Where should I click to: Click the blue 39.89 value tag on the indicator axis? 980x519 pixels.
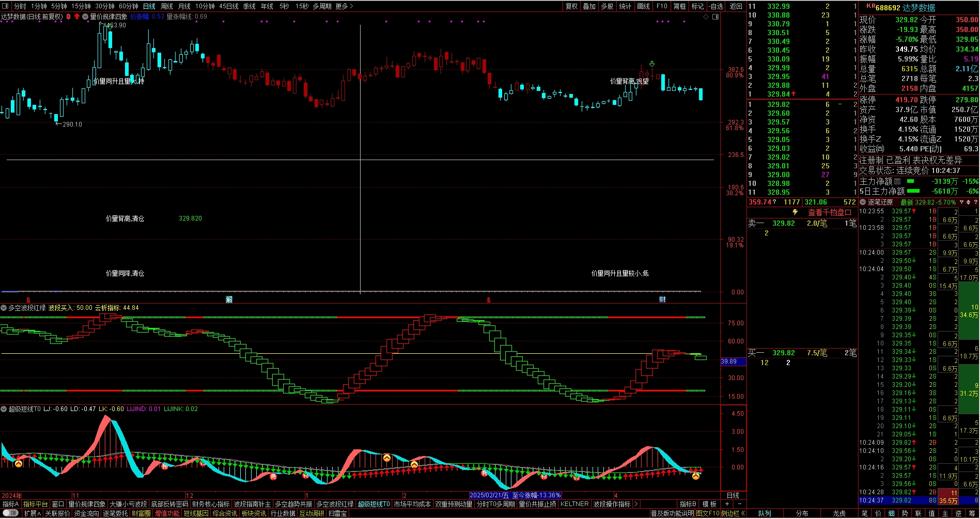pos(733,361)
